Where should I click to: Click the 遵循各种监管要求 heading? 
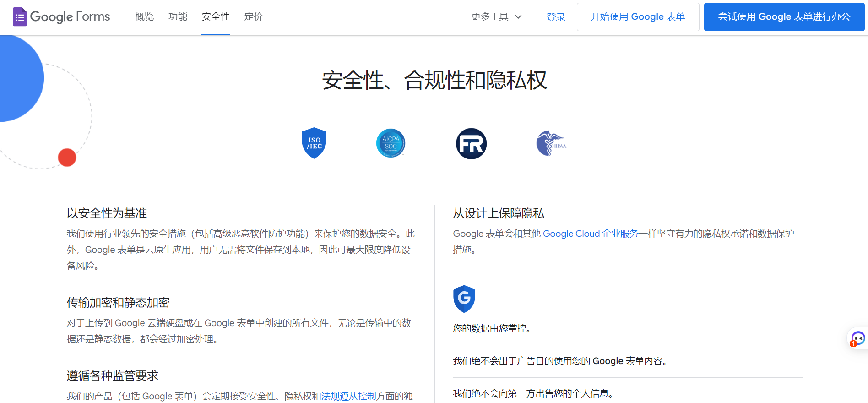coord(113,376)
